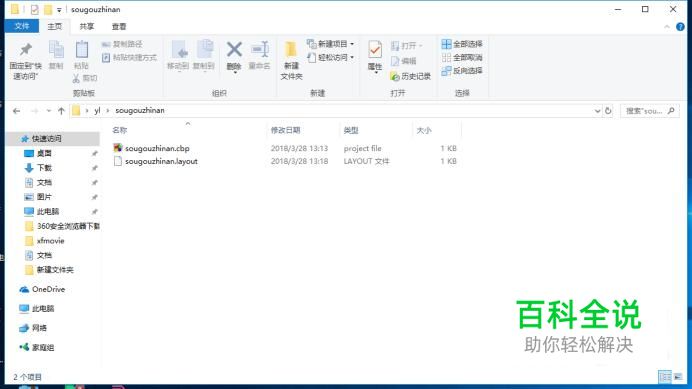Click 'yl' in the address path
The height and width of the screenshot is (389, 692).
(97, 110)
